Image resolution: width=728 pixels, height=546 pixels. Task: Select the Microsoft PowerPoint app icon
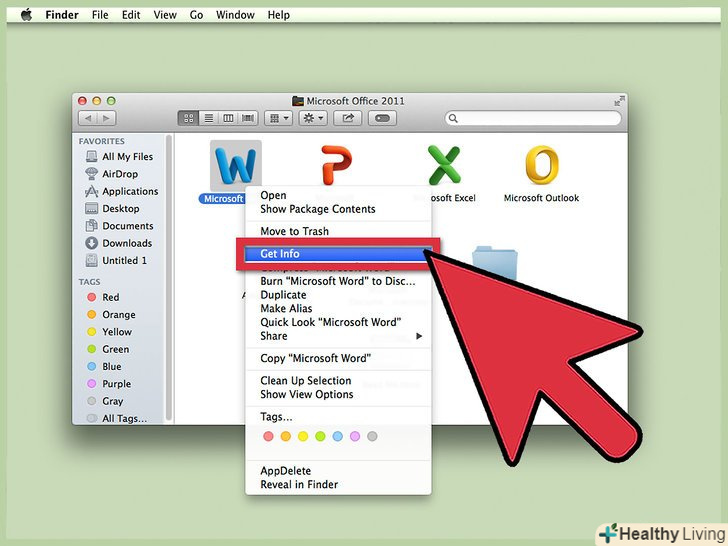[336, 165]
